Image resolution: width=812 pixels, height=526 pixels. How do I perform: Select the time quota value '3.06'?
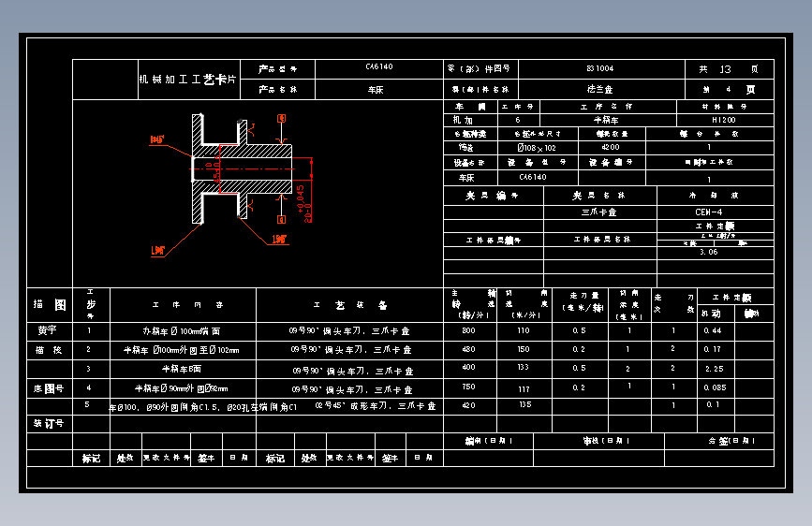click(708, 252)
